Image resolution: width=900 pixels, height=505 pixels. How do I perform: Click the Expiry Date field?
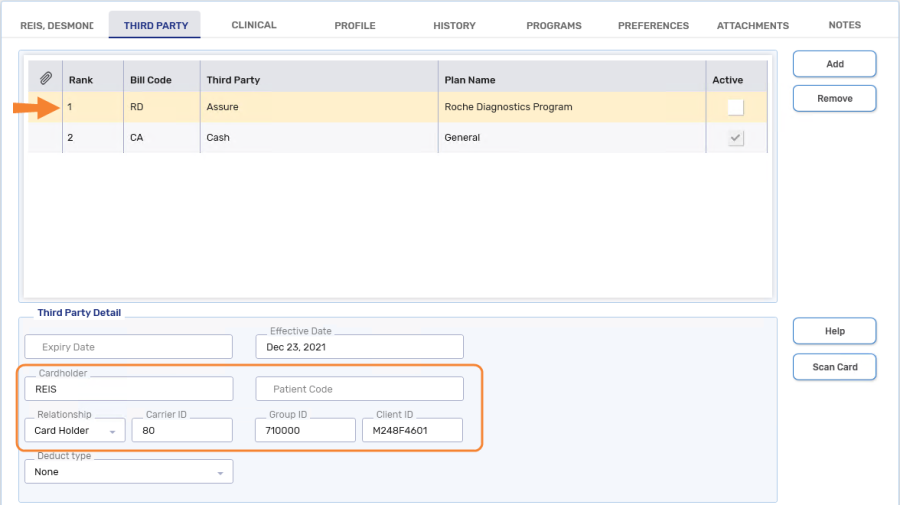click(x=128, y=347)
